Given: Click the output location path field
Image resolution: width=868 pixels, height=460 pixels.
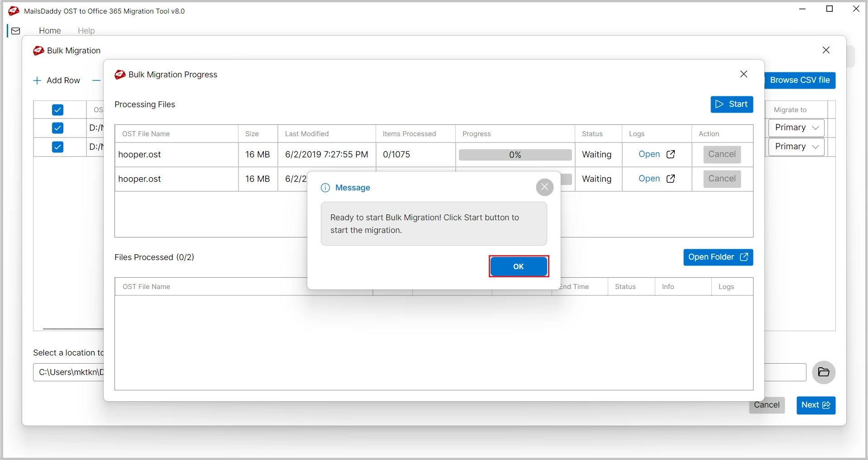Looking at the screenshot, I should coord(69,372).
